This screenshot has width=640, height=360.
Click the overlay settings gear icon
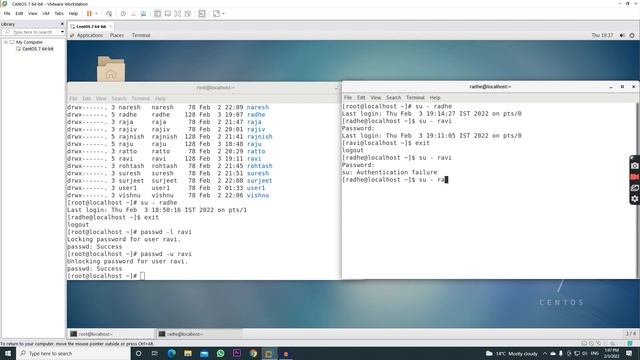point(634,199)
